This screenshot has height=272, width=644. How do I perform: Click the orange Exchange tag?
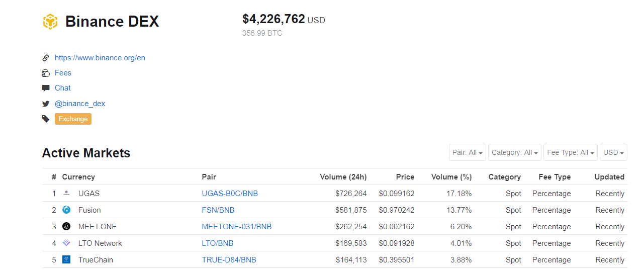(x=73, y=119)
